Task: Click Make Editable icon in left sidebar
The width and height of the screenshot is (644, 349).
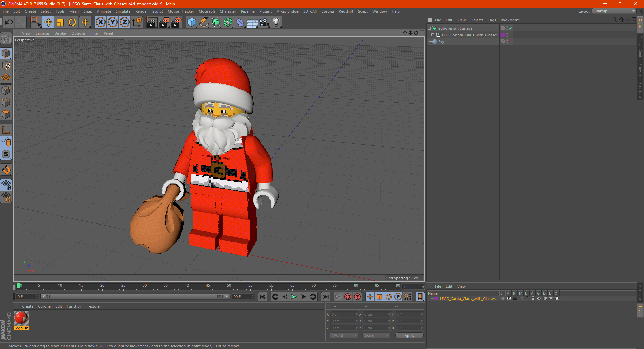Action: (x=6, y=38)
